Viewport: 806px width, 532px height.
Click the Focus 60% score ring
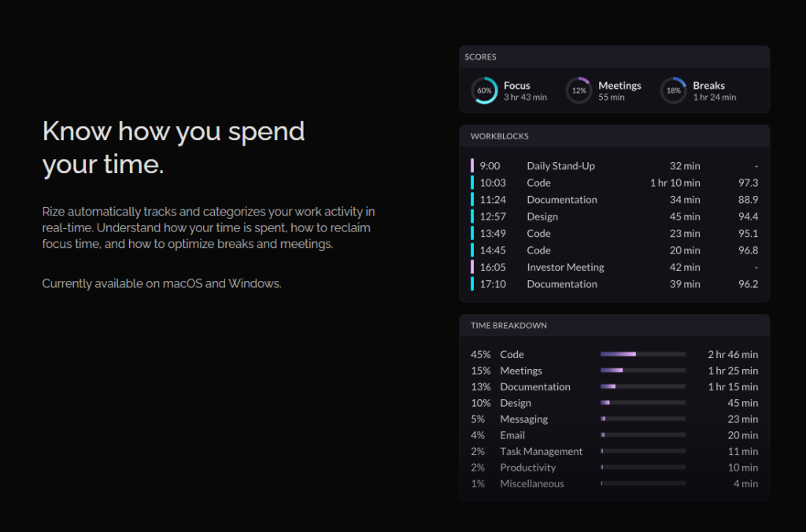484,91
